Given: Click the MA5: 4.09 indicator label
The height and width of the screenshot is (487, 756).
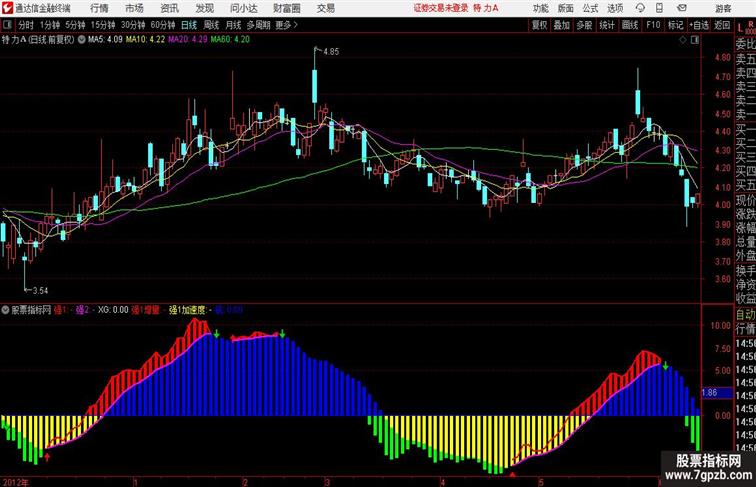Looking at the screenshot, I should (x=105, y=40).
